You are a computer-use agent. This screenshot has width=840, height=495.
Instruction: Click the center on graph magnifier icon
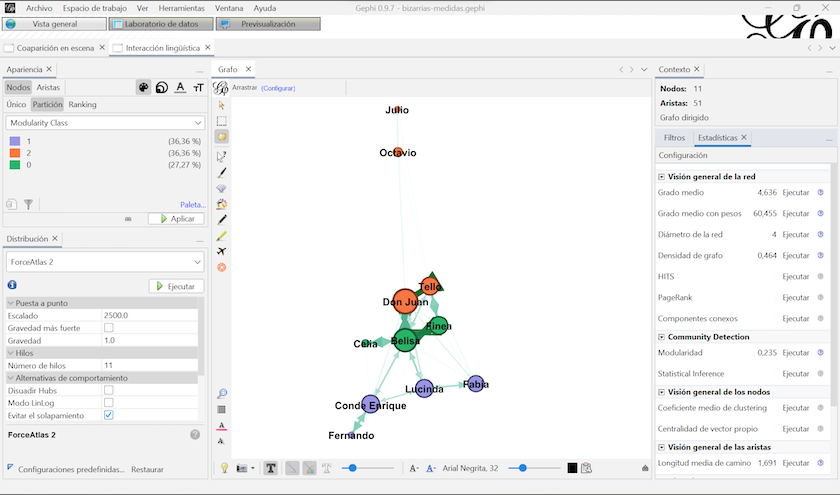[222, 394]
